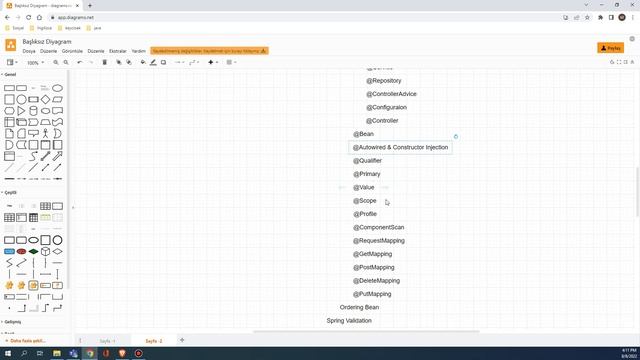The height and width of the screenshot is (360, 640).
Task: Select the @Repository text label
Action: click(384, 81)
